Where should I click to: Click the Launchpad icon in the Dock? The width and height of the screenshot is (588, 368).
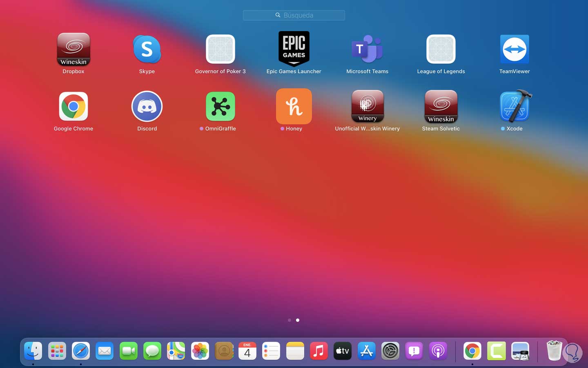coord(57,351)
